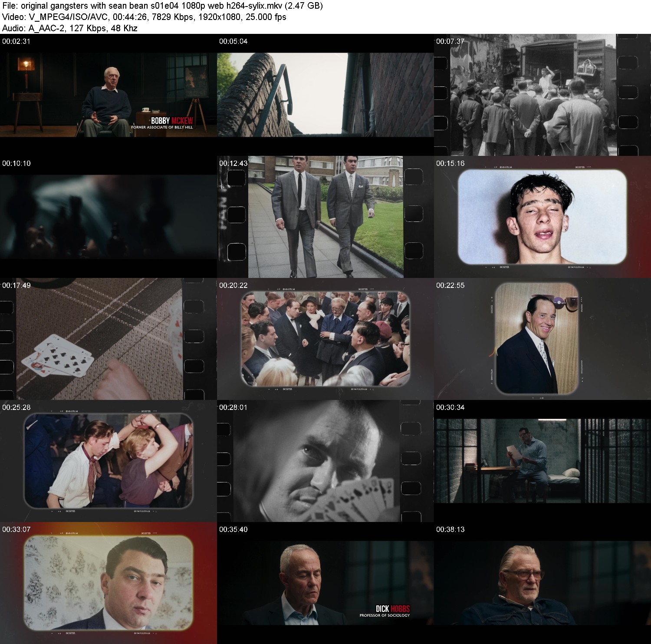Viewport: 651px width, 644px height.
Task: Select the 00:05:04 brick alley thumbnail
Action: (x=325, y=95)
